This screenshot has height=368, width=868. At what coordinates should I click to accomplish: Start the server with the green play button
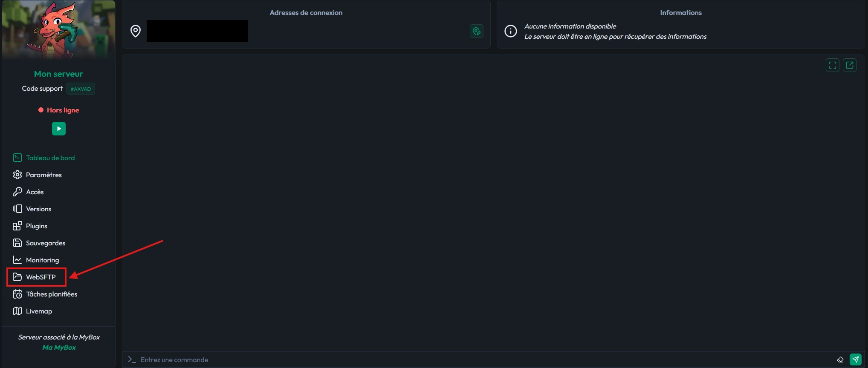click(x=59, y=129)
